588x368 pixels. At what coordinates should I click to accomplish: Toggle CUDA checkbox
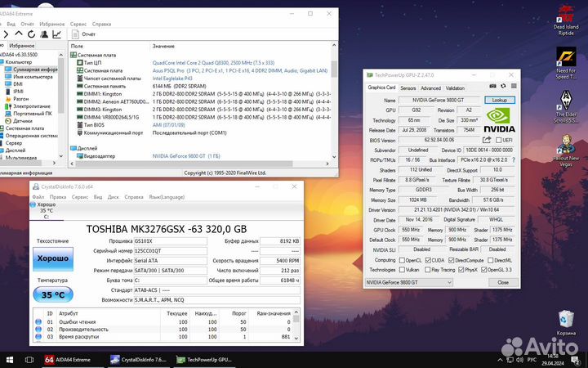(428, 260)
